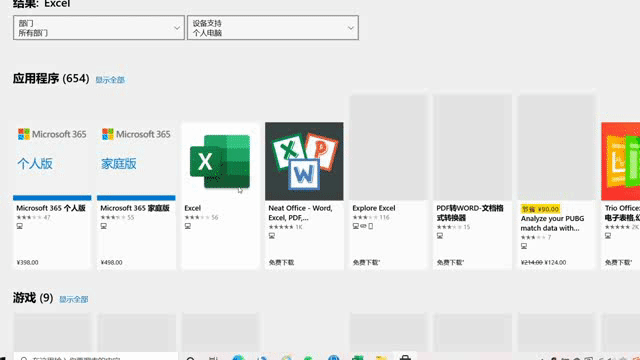Click the PDF转WORD-文档格式转换器 title
This screenshot has width=640, height=360.
pos(470,213)
